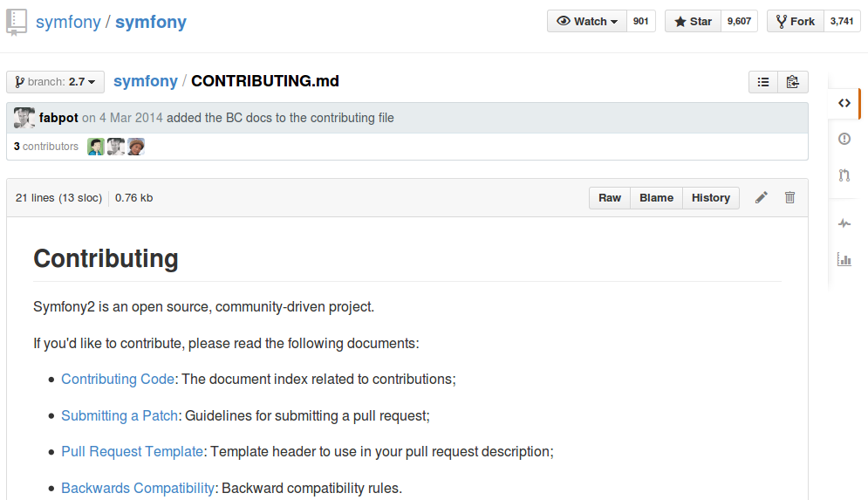The width and height of the screenshot is (868, 500).
Task: Go to symfony owner in header
Action: click(68, 22)
